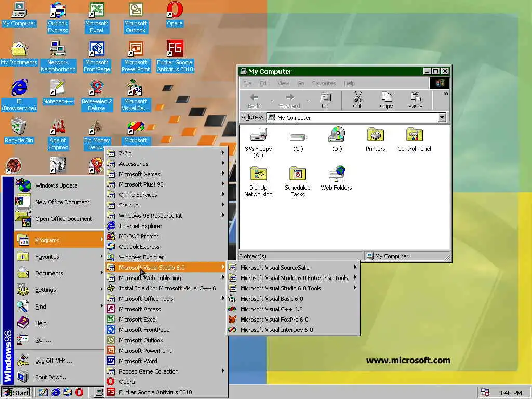Open Scheduled Tasks folder

point(298,182)
